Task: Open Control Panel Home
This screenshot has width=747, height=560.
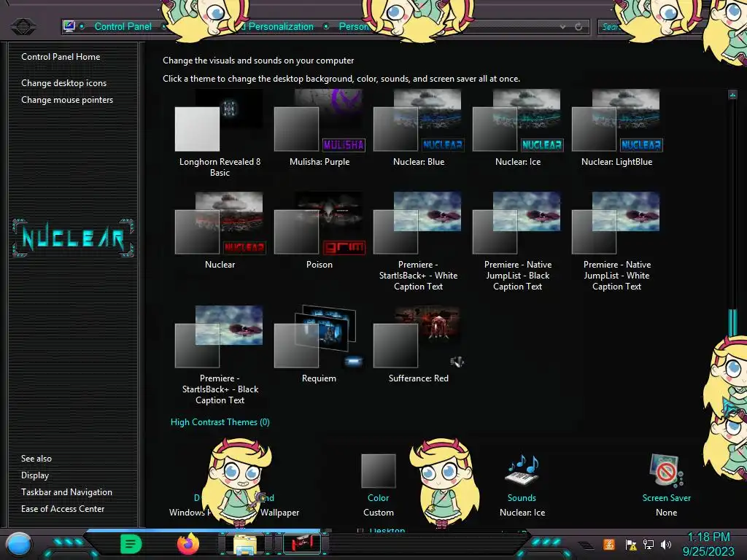Action: click(61, 57)
